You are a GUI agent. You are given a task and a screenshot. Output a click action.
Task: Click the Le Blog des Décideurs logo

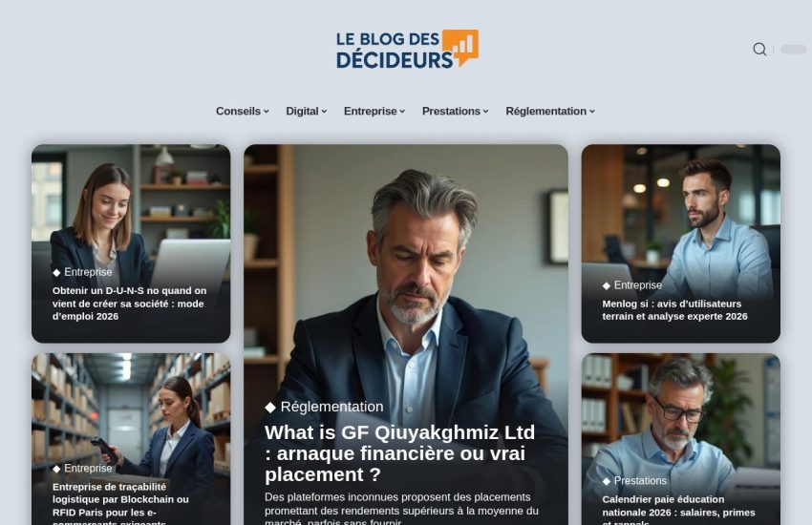pos(407,49)
